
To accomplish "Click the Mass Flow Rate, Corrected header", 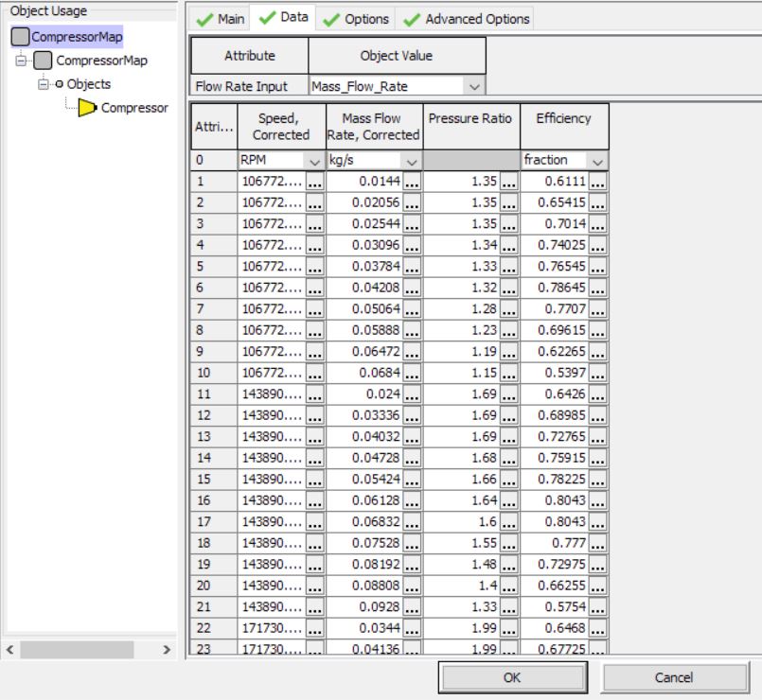I will (374, 127).
